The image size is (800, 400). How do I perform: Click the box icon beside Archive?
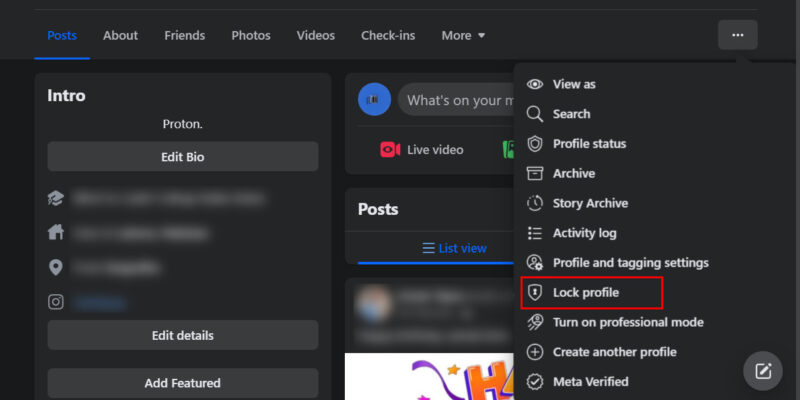click(535, 173)
